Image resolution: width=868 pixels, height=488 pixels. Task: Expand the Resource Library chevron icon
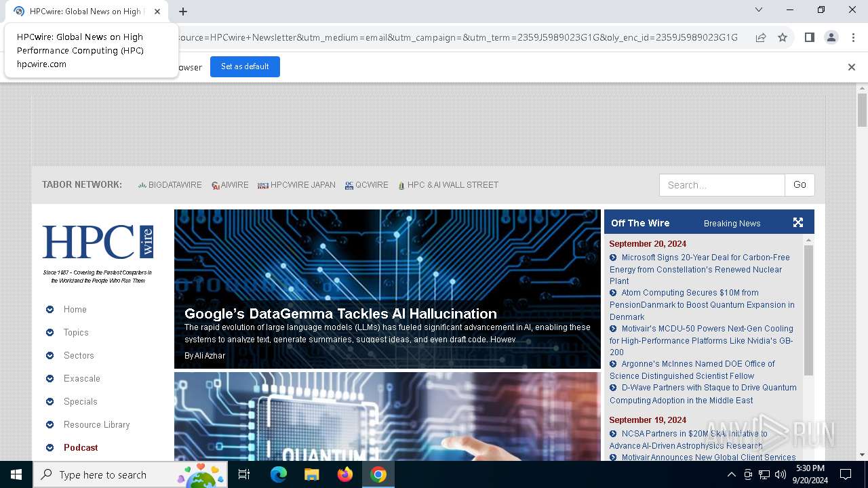point(50,425)
